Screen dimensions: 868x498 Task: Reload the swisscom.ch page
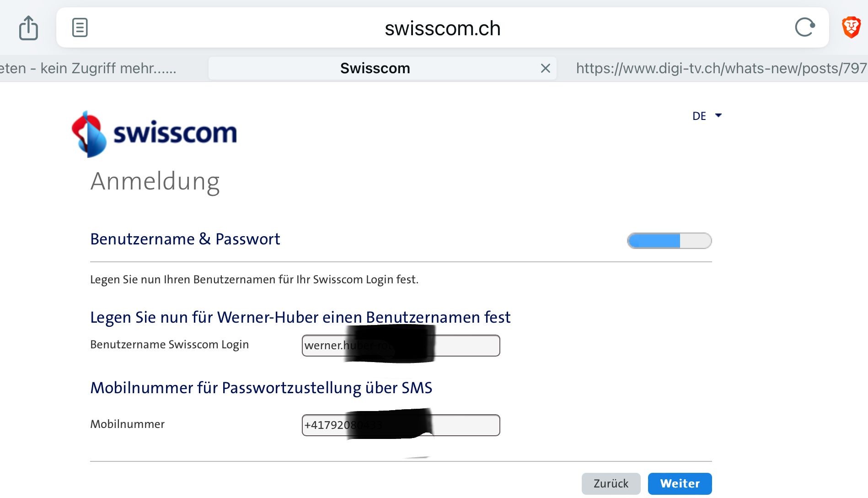coord(804,27)
